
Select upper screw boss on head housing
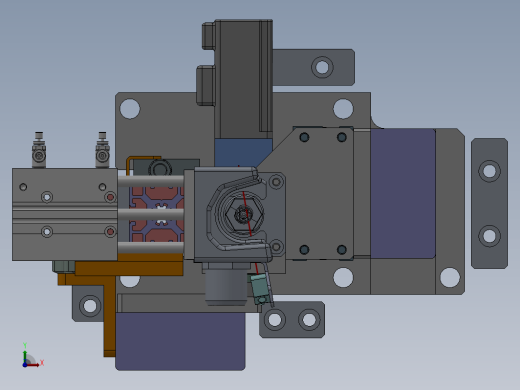(276, 182)
